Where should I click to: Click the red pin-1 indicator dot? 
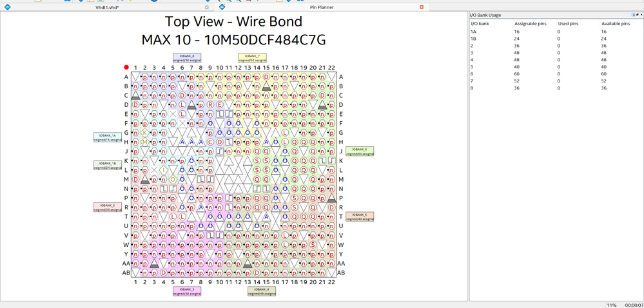(126, 68)
